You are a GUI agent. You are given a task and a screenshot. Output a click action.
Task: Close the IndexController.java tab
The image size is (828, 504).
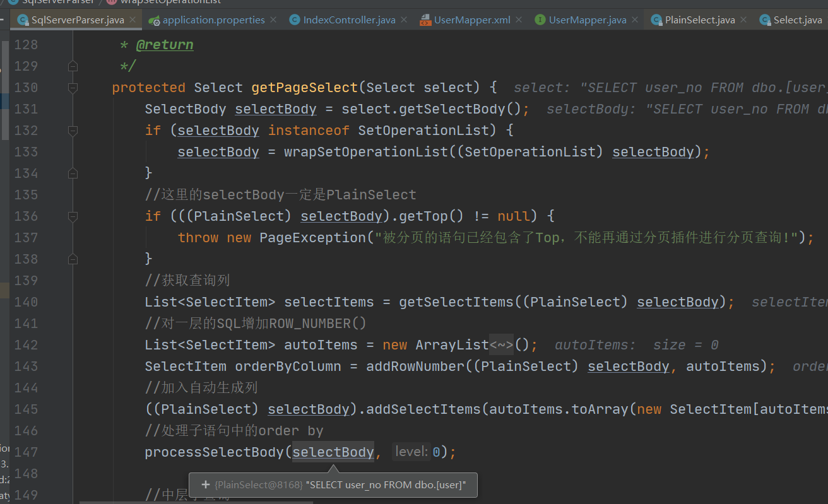pyautogui.click(x=404, y=20)
